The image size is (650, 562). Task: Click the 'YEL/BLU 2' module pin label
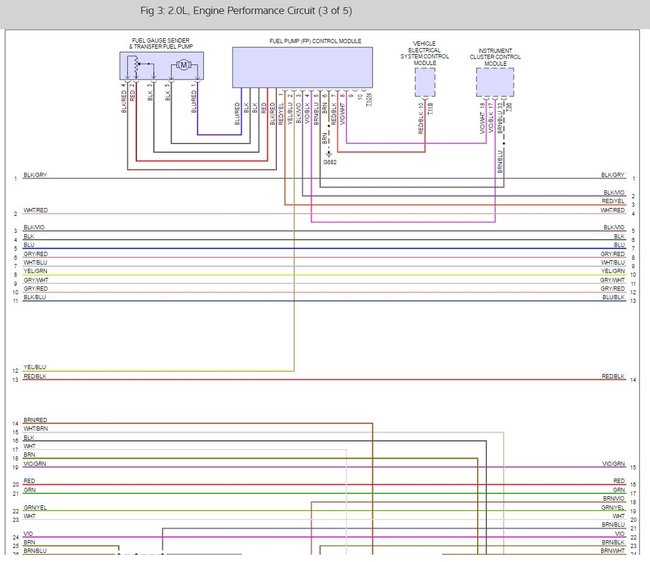(x=290, y=109)
